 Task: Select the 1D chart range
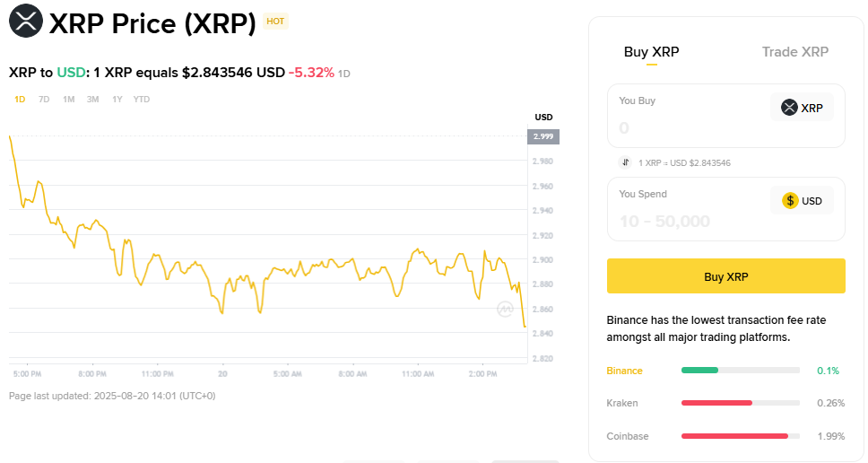coord(20,99)
